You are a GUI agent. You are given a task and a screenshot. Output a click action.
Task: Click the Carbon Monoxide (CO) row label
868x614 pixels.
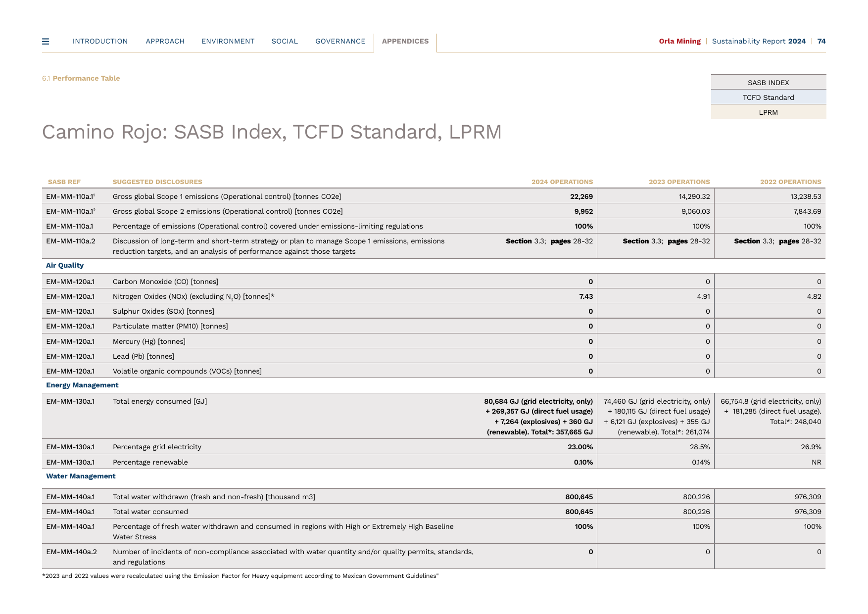[165, 282]
